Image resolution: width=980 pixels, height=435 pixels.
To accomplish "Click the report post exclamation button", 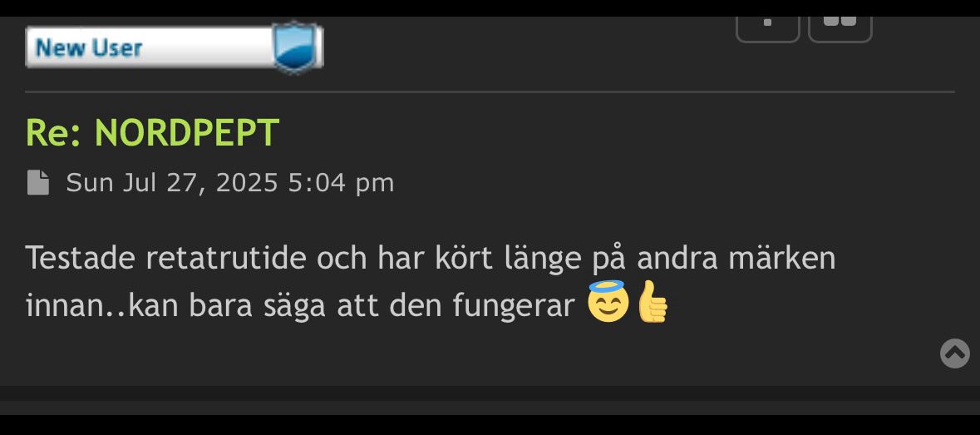I will click(x=767, y=29).
